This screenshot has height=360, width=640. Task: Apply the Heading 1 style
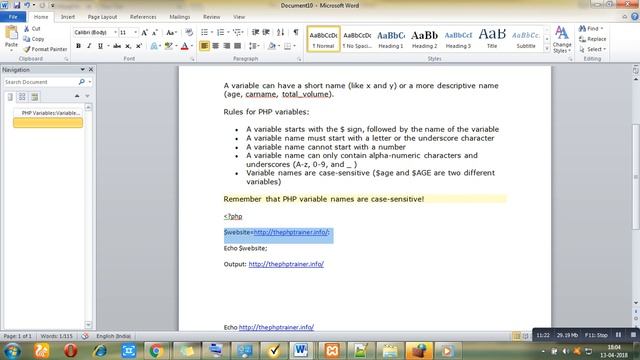tap(391, 39)
